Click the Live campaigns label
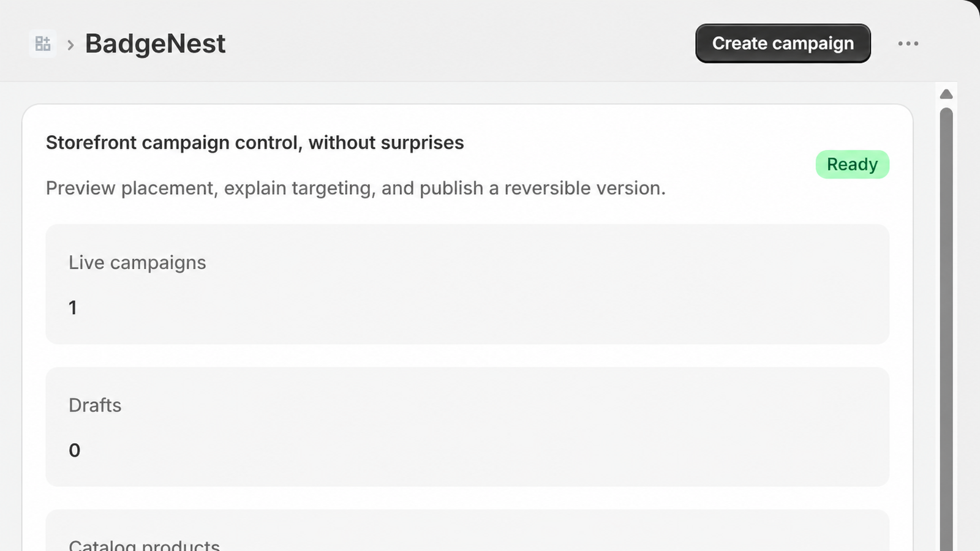The height and width of the screenshot is (551, 980). click(137, 263)
